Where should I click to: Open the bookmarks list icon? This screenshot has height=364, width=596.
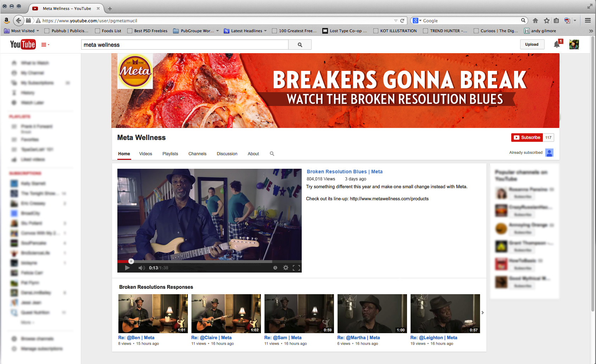[556, 21]
